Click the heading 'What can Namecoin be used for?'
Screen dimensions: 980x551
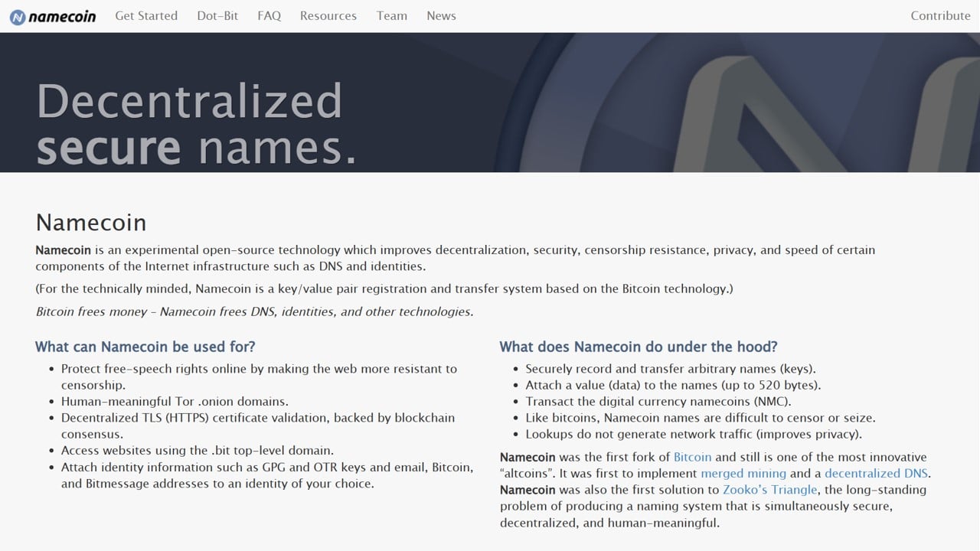pyautogui.click(x=145, y=347)
